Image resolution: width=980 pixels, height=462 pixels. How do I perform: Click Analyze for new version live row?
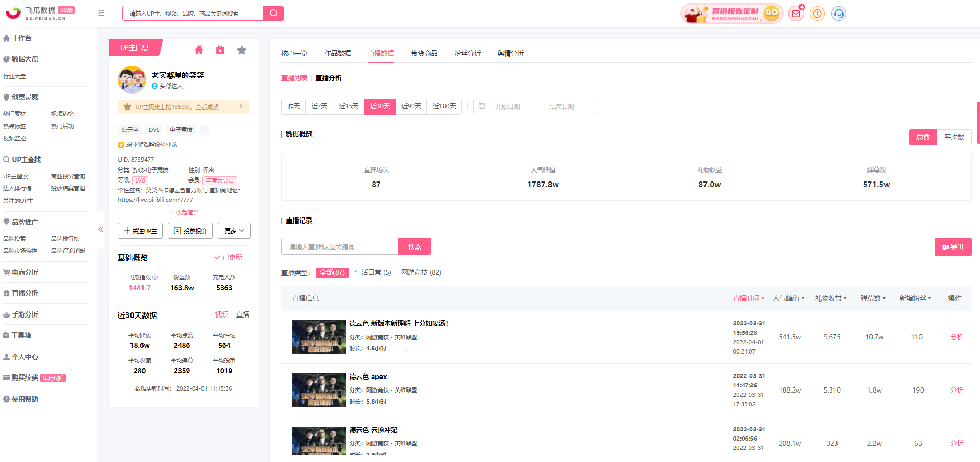click(957, 337)
